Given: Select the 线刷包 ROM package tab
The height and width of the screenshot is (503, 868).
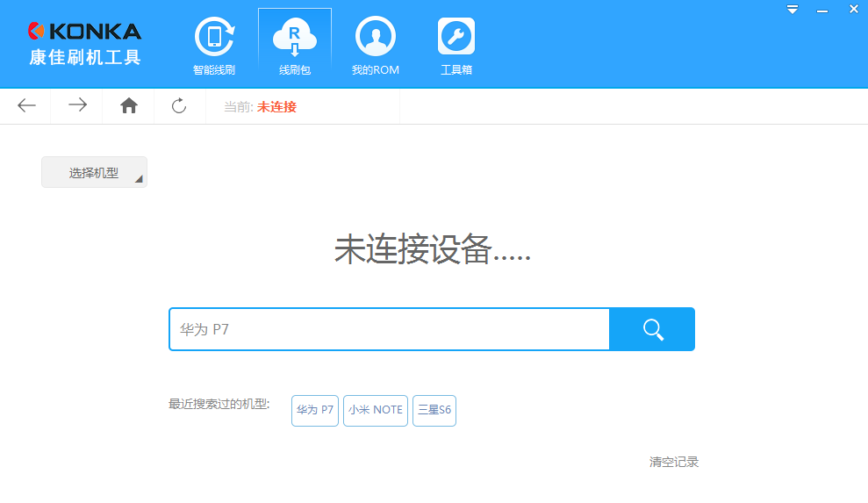Looking at the screenshot, I should (295, 46).
